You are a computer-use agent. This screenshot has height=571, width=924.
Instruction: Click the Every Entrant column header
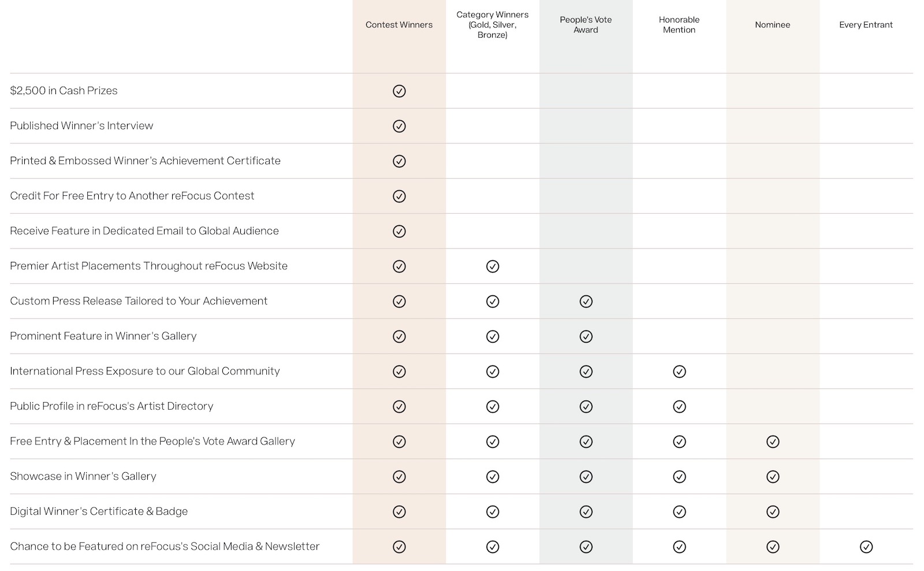point(866,25)
